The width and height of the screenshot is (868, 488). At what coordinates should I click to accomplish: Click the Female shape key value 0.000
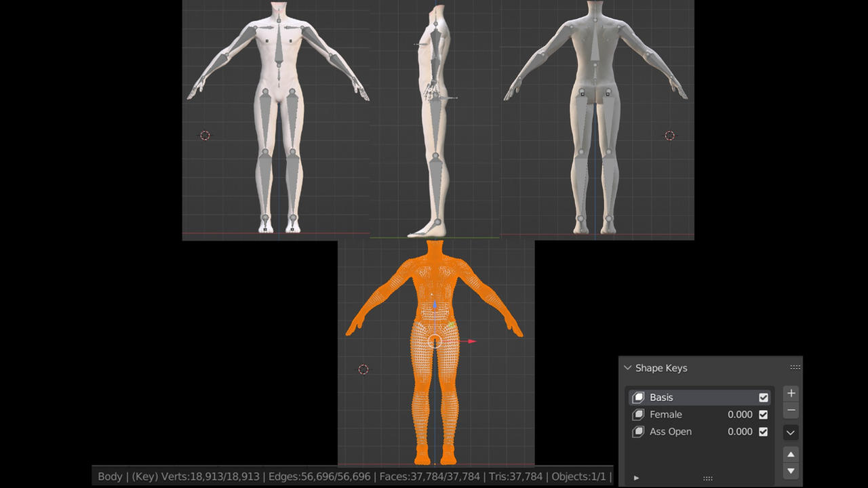tap(740, 415)
